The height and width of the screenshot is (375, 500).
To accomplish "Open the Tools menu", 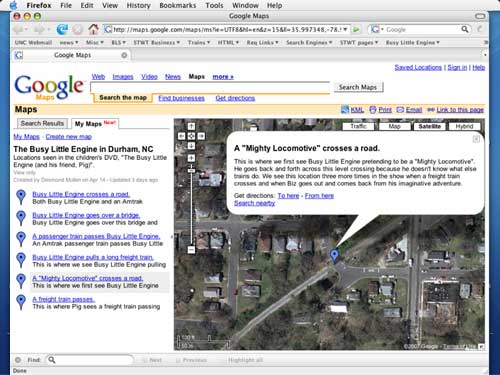I will click(214, 5).
